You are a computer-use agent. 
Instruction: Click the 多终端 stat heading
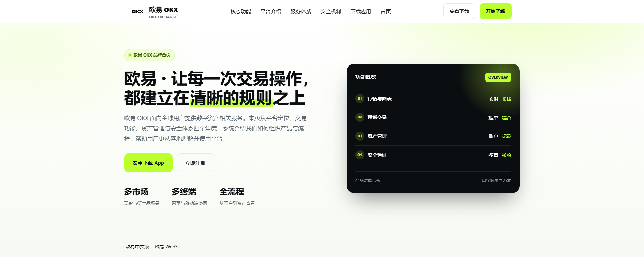[184, 192]
